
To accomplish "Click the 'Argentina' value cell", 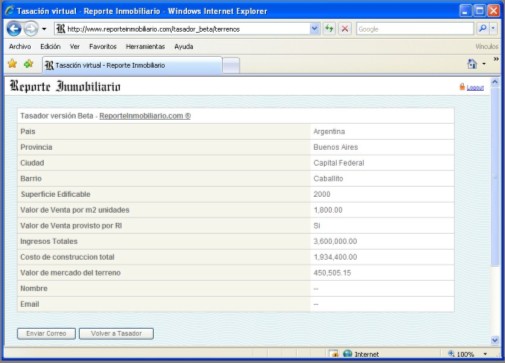I will [382, 132].
